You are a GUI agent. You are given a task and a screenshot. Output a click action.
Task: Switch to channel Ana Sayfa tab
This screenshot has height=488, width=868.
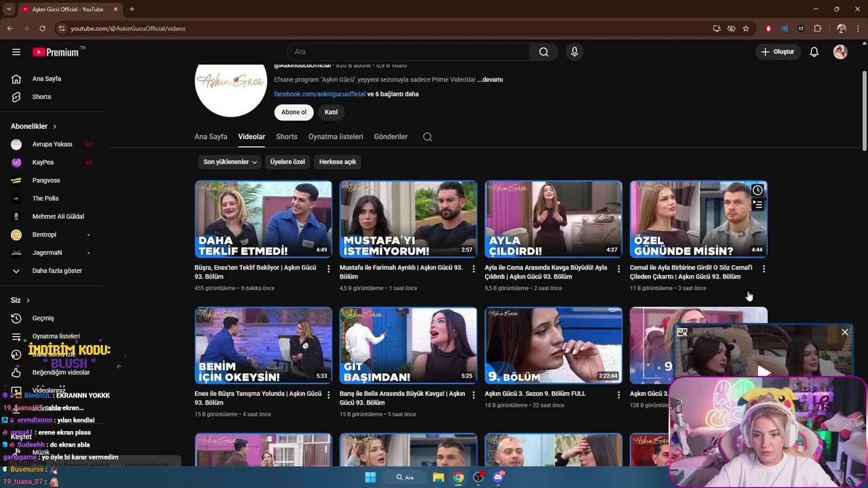point(211,137)
